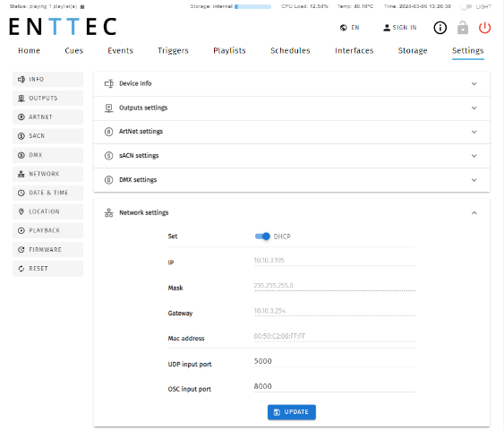The image size is (504, 431).
Task: Click the user icon beside Sign In
Action: pos(387,28)
